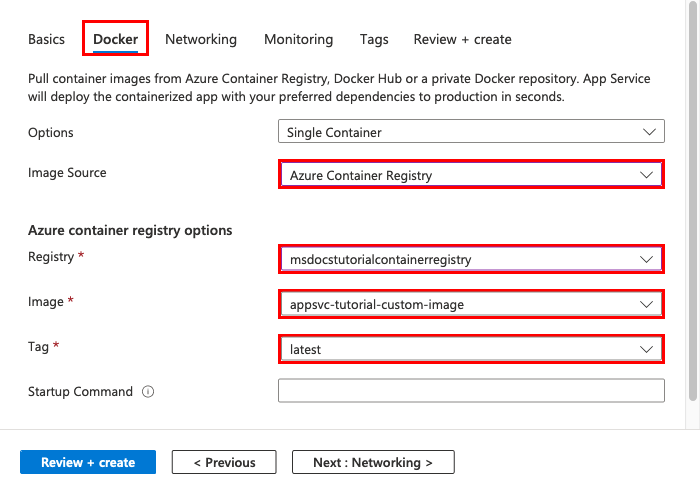
Task: Switch to the Tags tab
Action: [374, 40]
